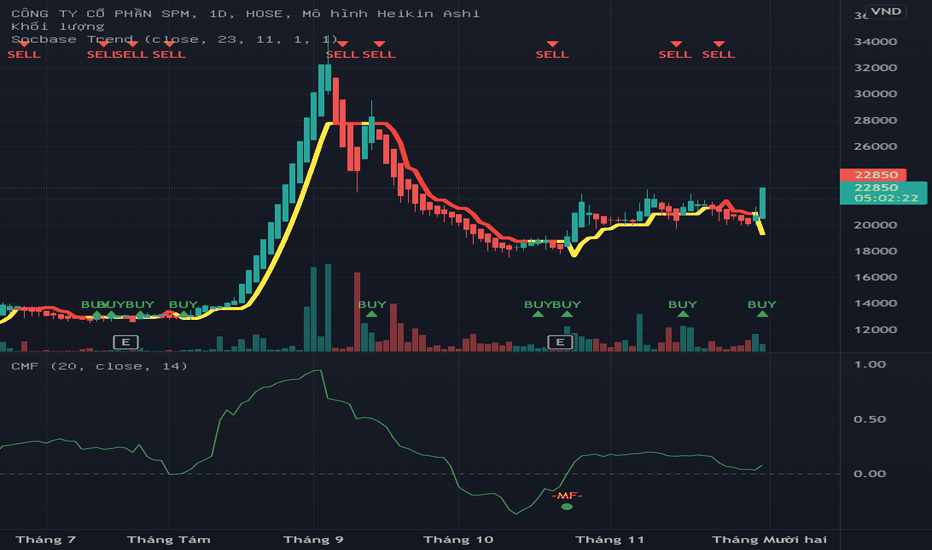Click the earnings E marker before Tháng 11
The width and height of the screenshot is (932, 550).
[x=561, y=342]
